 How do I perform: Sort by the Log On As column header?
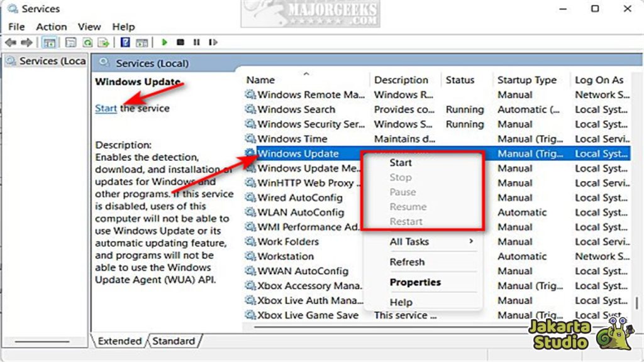pyautogui.click(x=601, y=80)
